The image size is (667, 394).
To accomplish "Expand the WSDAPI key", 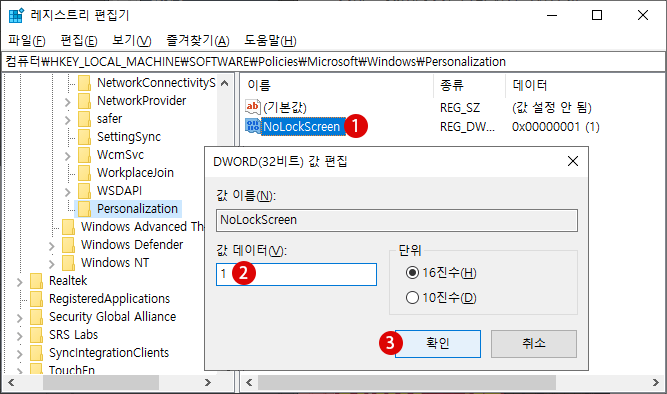I will point(67,192).
